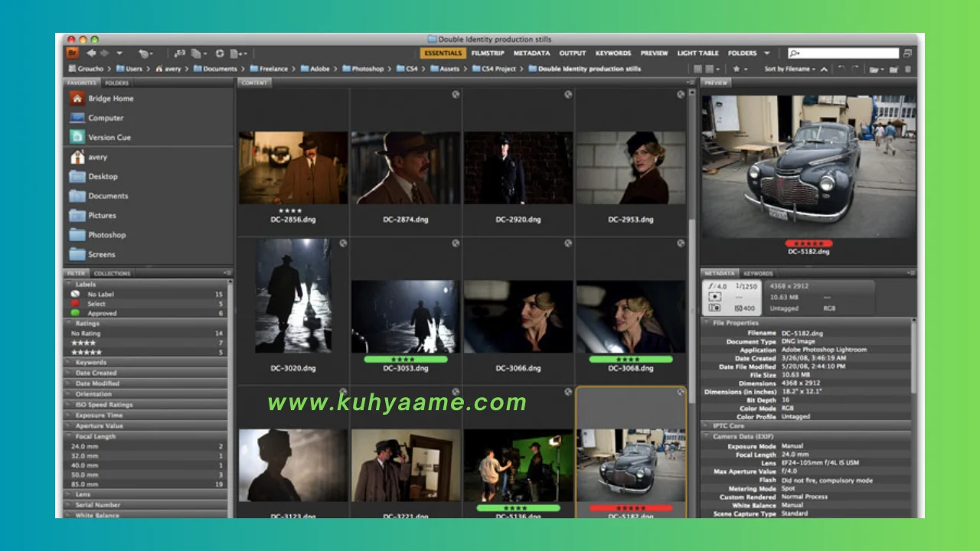Open the workspace switcher dropdown arrow
This screenshot has width=980, height=551.
pos(767,54)
